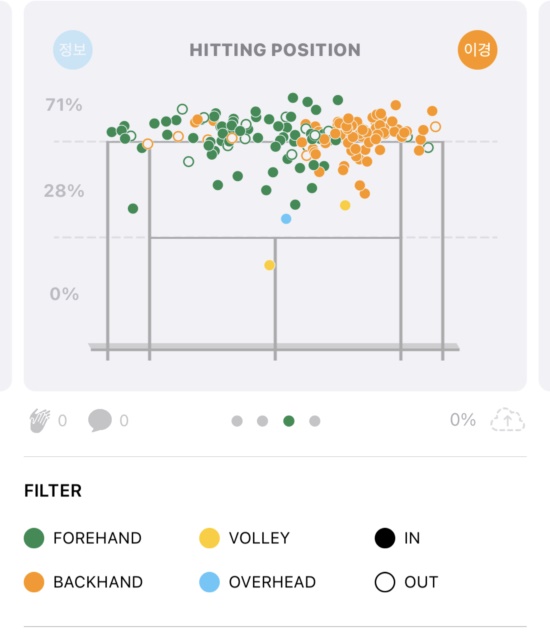This screenshot has width=550, height=641.
Task: Tap the cloud upload icon
Action: (507, 419)
